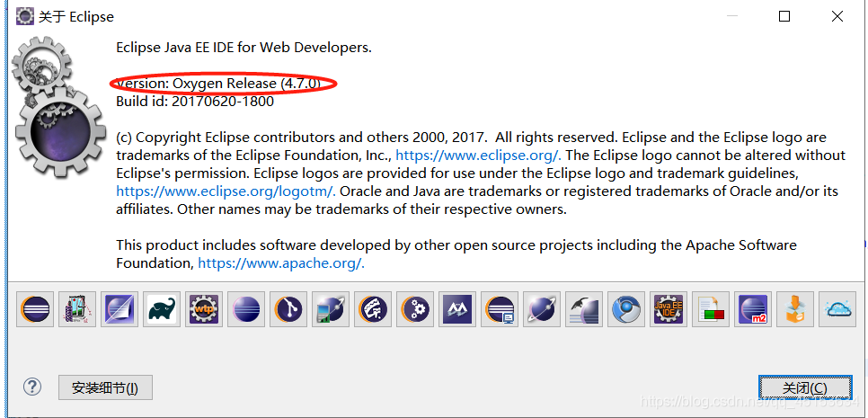This screenshot has width=868, height=418.
Task: Open the Git branch EGit icon
Action: coord(288,309)
